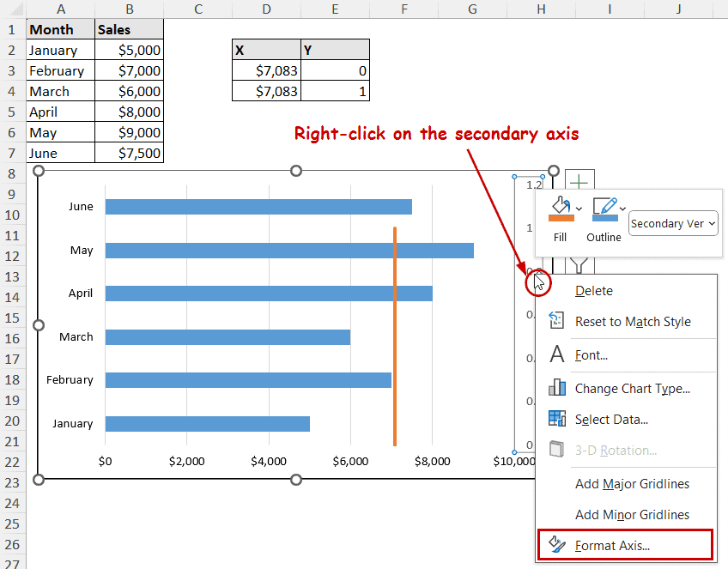Select the Y value 1 cell in row 4
This screenshot has width=728, height=569.
click(x=335, y=91)
